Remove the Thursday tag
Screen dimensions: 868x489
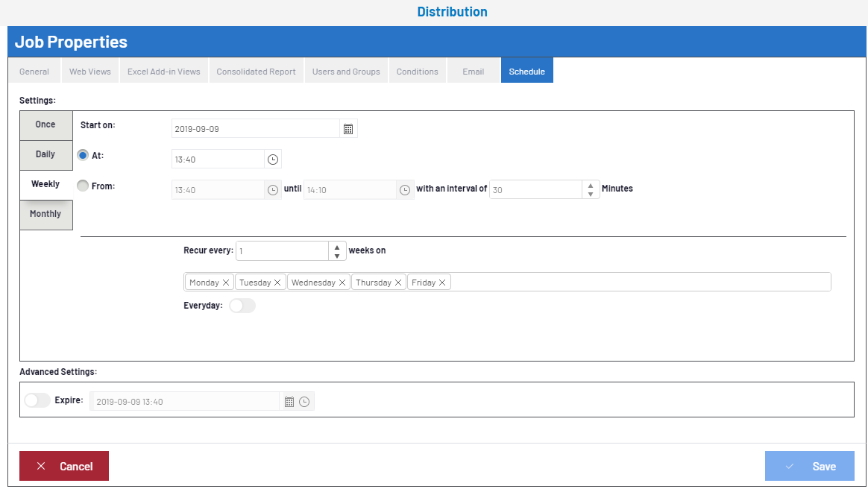tap(398, 283)
